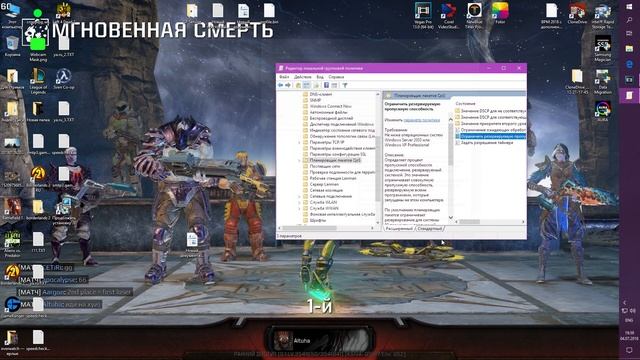This screenshot has width=640, height=360.
Task: Open Sven Co-op desktop shortcut
Action: click(64, 79)
